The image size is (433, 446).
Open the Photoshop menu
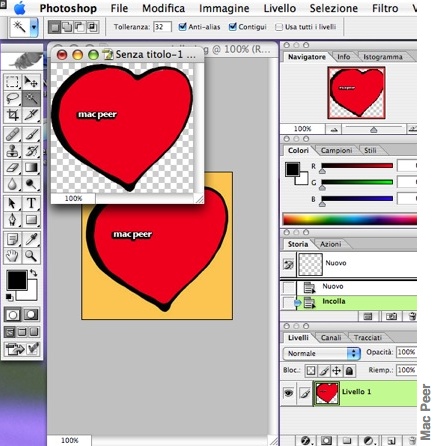(68, 8)
